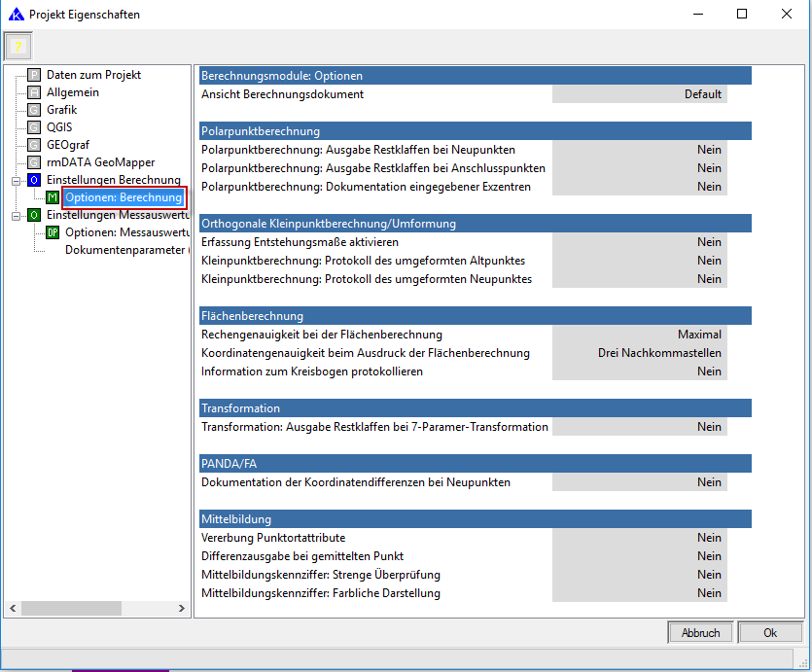Screen dimensions: 812x672
Task: Click the G icon beside QGIS
Action: [x=35, y=127]
